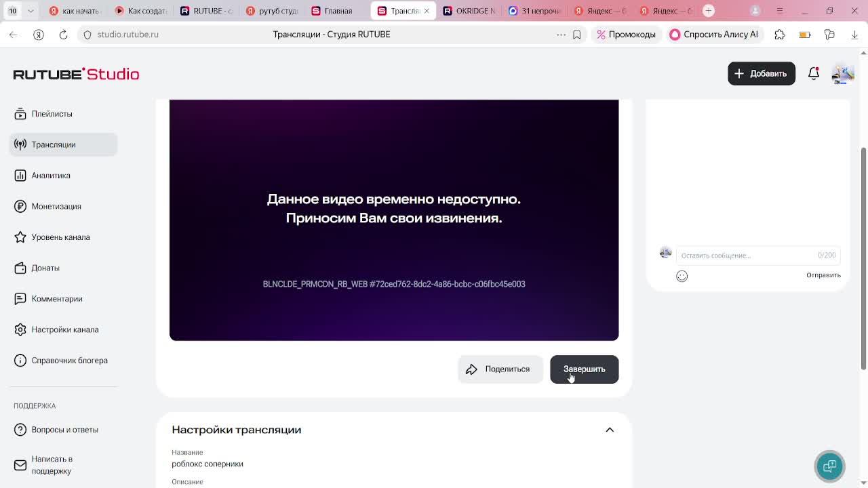This screenshot has height=488, width=868.
Task: Open the Донаты section
Action: tap(45, 268)
